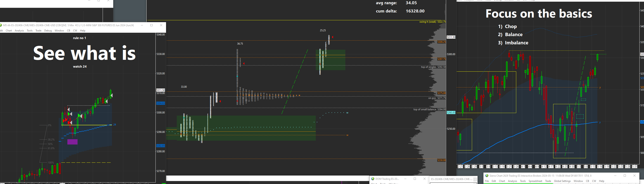The width and height of the screenshot is (644, 184).
Task: Click the avg range value 34.05
Action: click(411, 3)
